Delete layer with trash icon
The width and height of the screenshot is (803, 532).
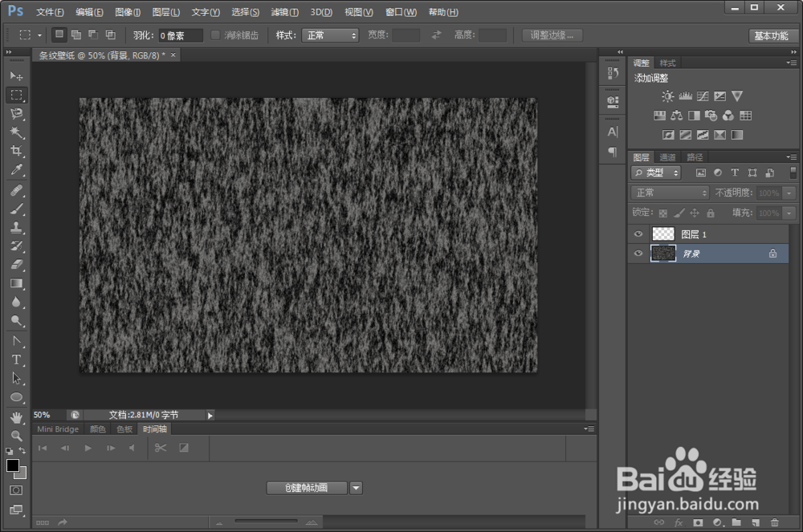pos(774,522)
